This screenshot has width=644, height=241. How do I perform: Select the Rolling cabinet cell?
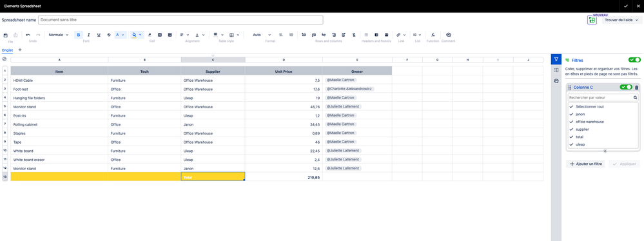(x=59, y=124)
